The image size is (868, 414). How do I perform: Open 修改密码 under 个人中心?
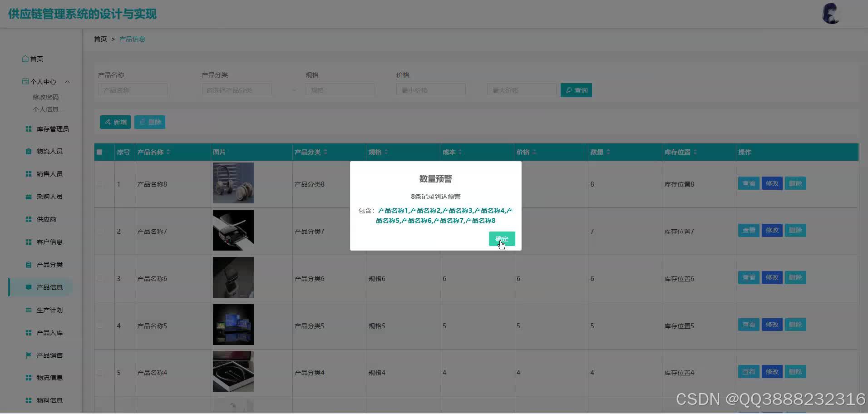coord(45,97)
